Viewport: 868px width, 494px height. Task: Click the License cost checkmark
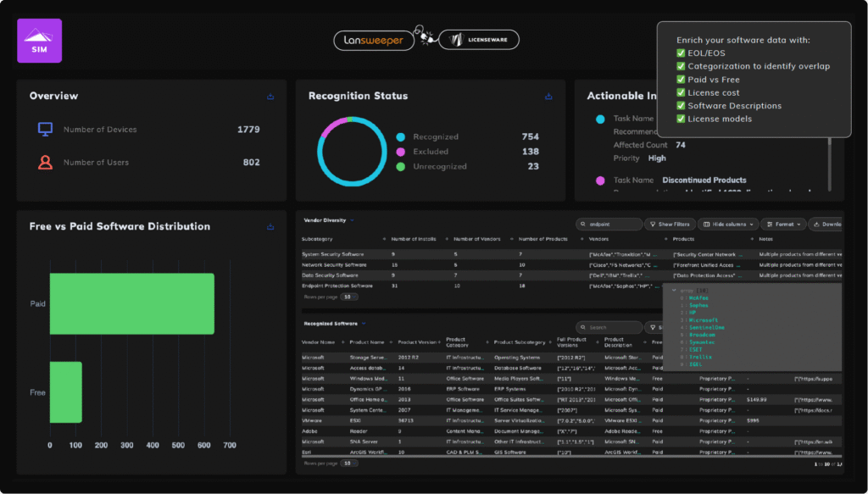(681, 93)
